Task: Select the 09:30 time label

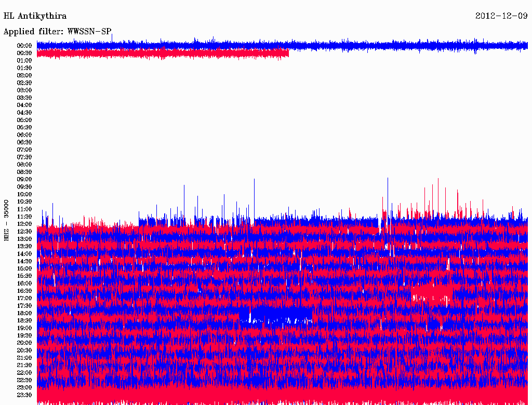Action: coord(24,187)
